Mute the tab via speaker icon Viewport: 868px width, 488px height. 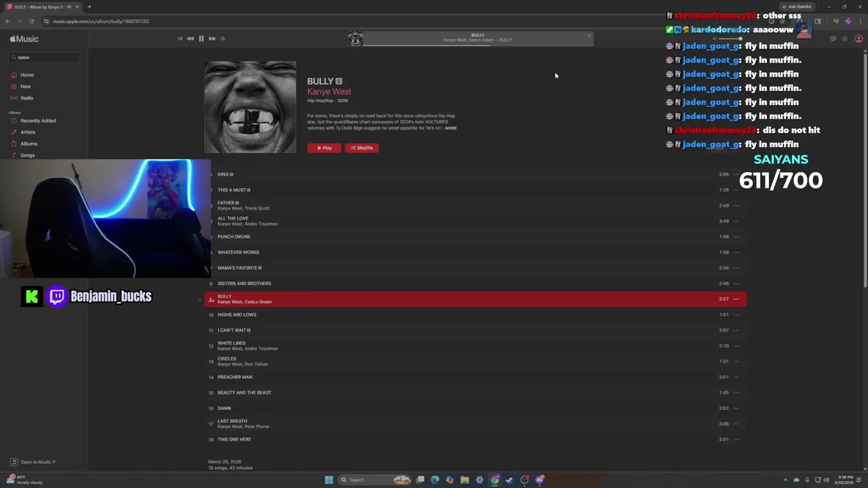68,7
